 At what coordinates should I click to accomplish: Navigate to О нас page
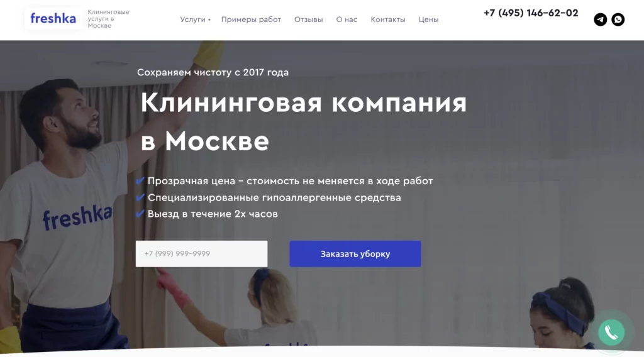[x=347, y=19]
